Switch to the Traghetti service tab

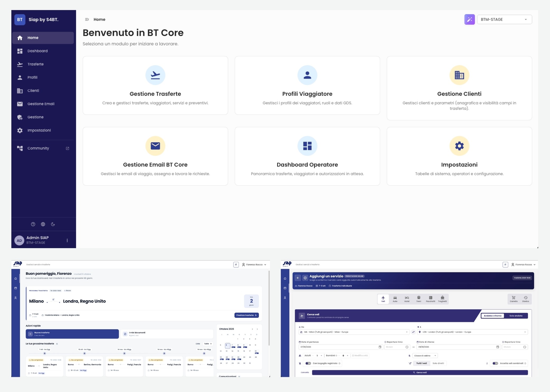442,299
